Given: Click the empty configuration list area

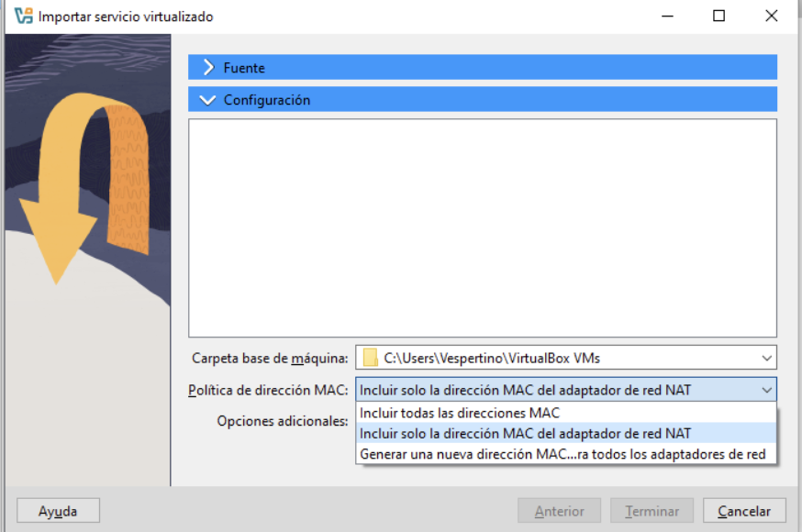Looking at the screenshot, I should (x=483, y=227).
